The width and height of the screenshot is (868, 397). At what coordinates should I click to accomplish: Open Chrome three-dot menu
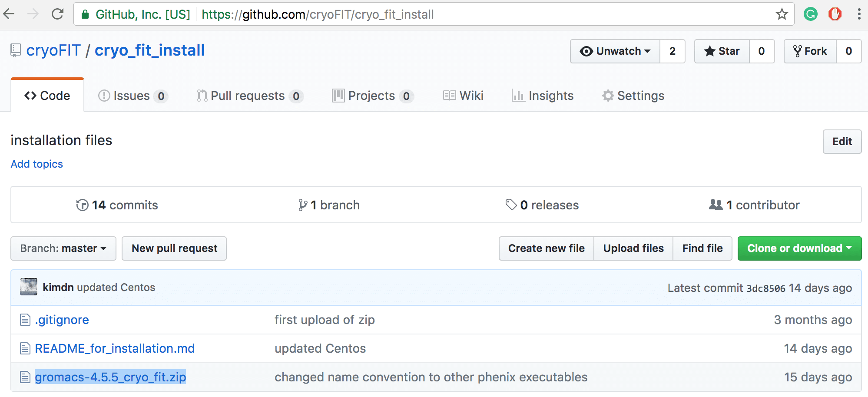pyautogui.click(x=859, y=14)
